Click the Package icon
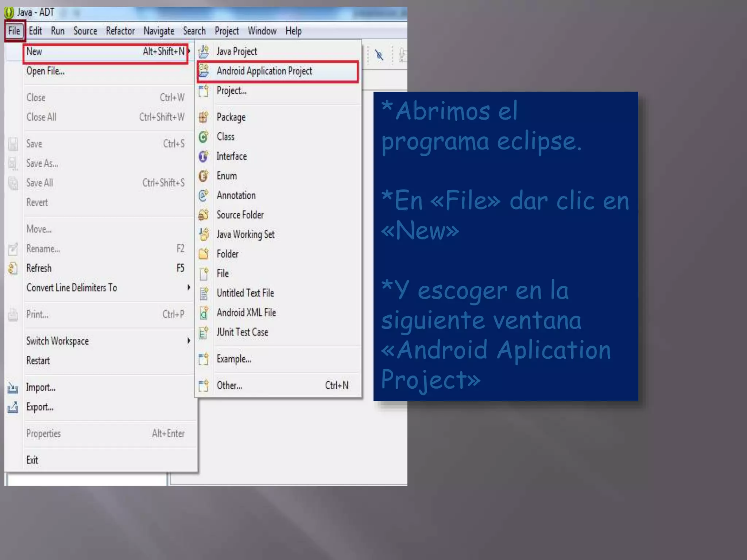This screenshot has height=560, width=747. tap(204, 117)
